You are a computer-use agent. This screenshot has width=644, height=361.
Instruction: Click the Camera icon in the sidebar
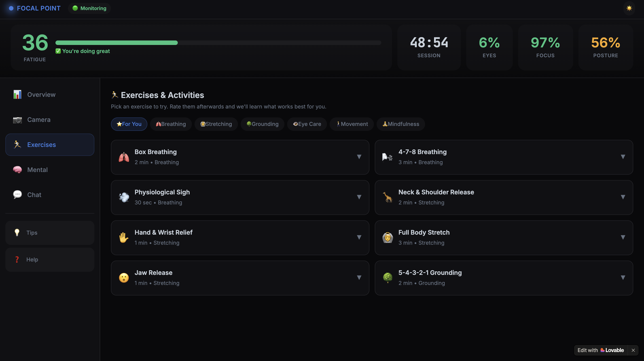pyautogui.click(x=17, y=120)
